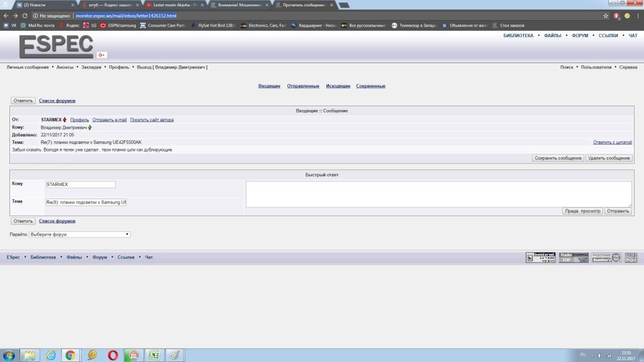The width and height of the screenshot is (644, 362).
Task: Click the 'Тема' subject input field
Action: [x=86, y=202]
